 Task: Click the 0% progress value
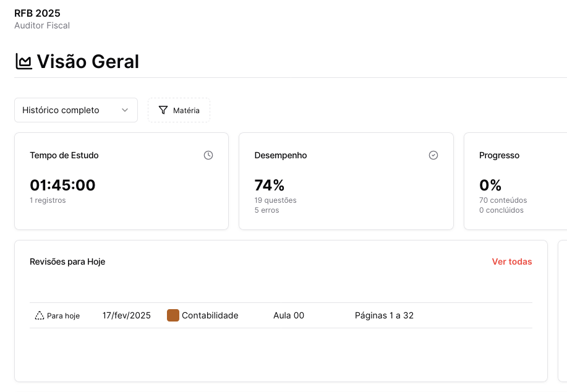tap(490, 185)
